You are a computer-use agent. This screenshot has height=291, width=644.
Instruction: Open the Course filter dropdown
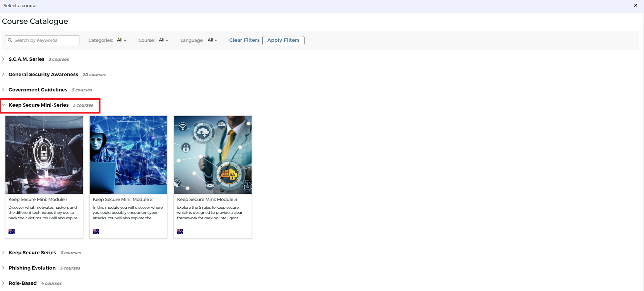pyautogui.click(x=163, y=40)
